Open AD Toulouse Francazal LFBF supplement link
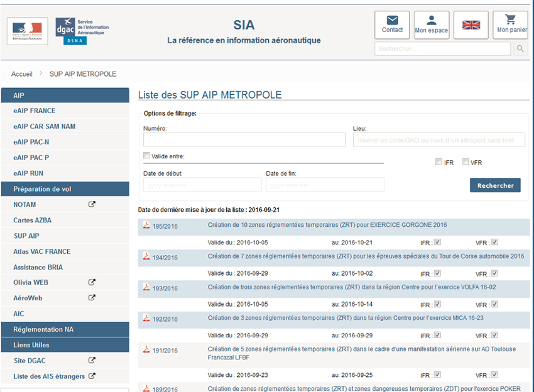This screenshot has width=534, height=392. click(x=362, y=353)
